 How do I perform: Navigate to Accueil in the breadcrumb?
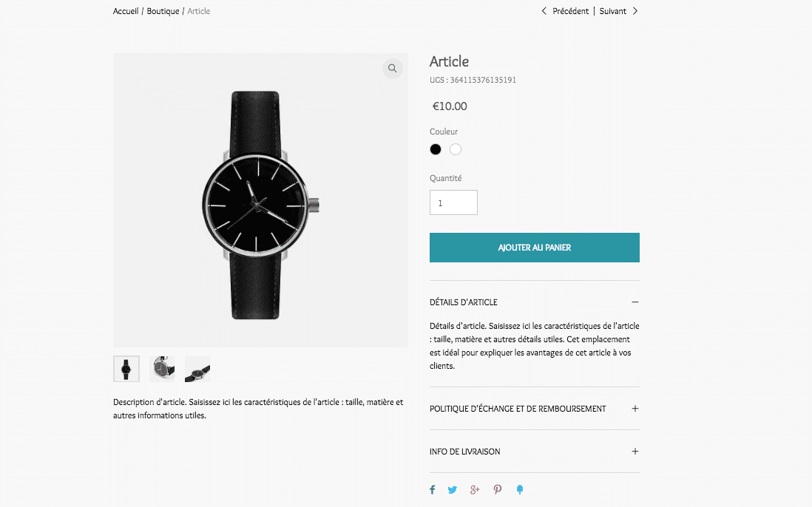tap(126, 11)
